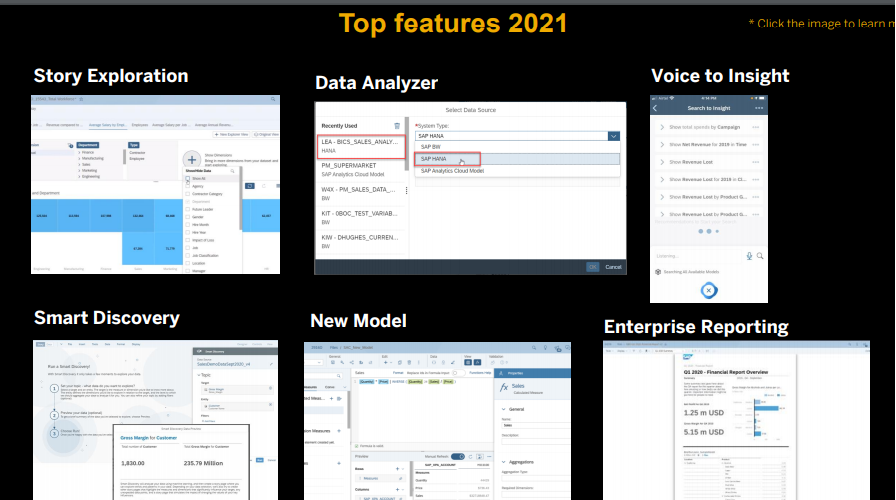Tick the Impact of Loss checkbox
The image size is (896, 500).
click(x=187, y=240)
